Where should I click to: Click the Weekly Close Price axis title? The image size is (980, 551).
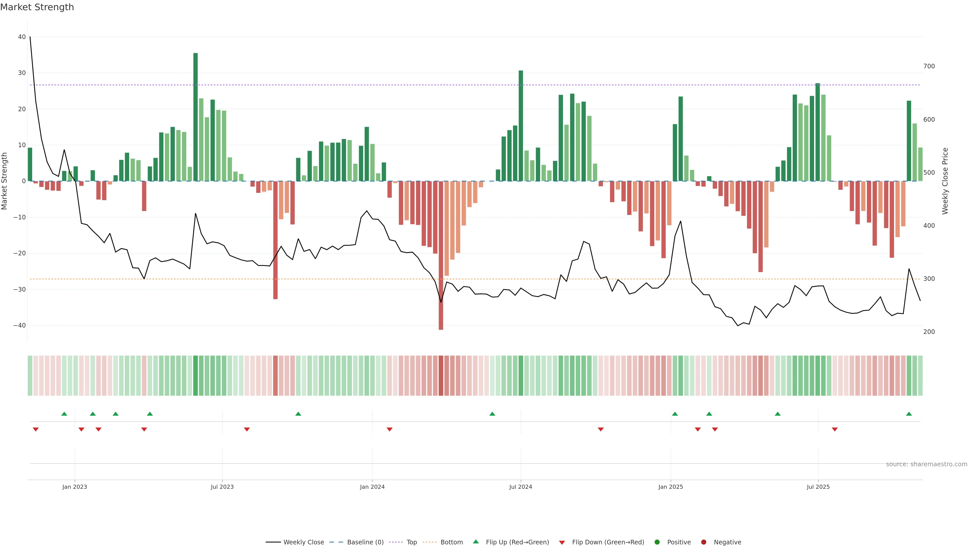[x=945, y=181]
